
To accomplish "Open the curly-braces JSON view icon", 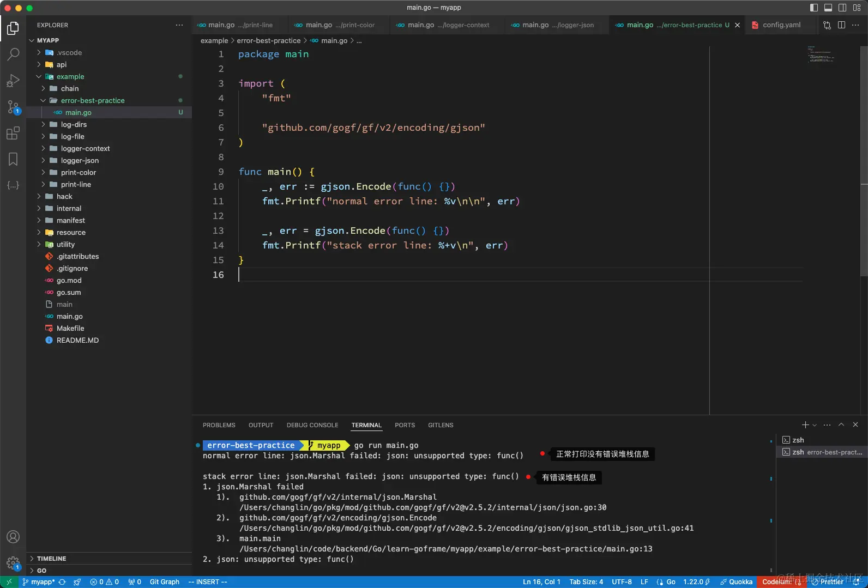I will (13, 185).
